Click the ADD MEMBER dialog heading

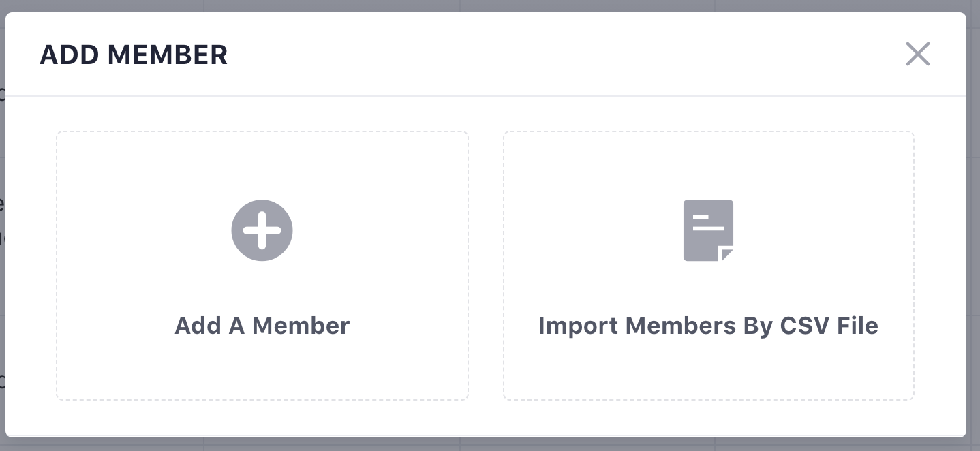tap(134, 55)
